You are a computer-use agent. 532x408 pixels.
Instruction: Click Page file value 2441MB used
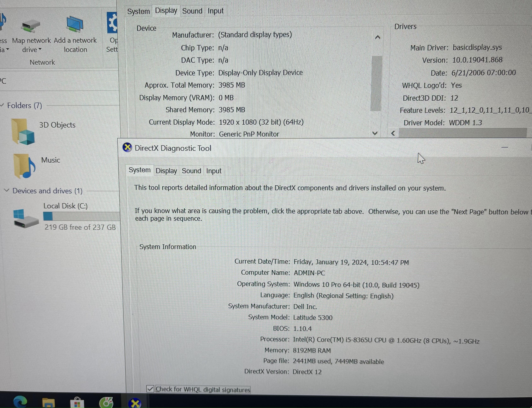(x=338, y=361)
